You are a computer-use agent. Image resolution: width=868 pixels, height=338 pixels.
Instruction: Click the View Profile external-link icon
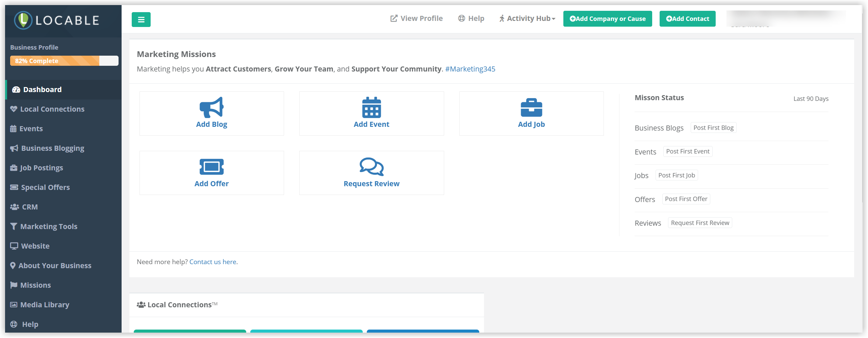[x=394, y=19]
